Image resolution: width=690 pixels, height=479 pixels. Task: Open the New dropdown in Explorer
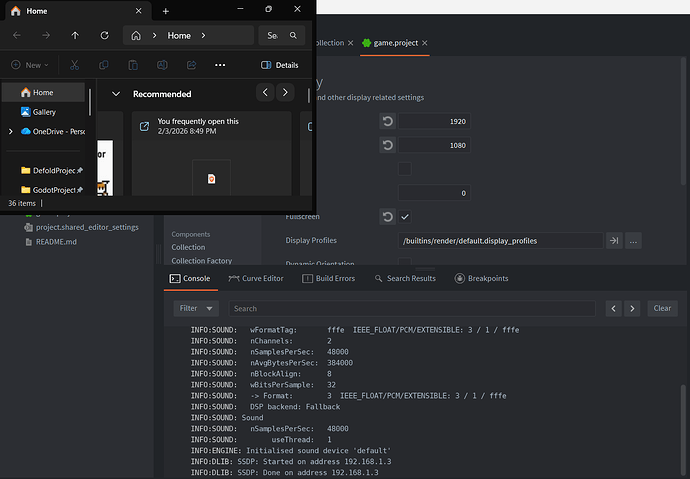click(32, 65)
